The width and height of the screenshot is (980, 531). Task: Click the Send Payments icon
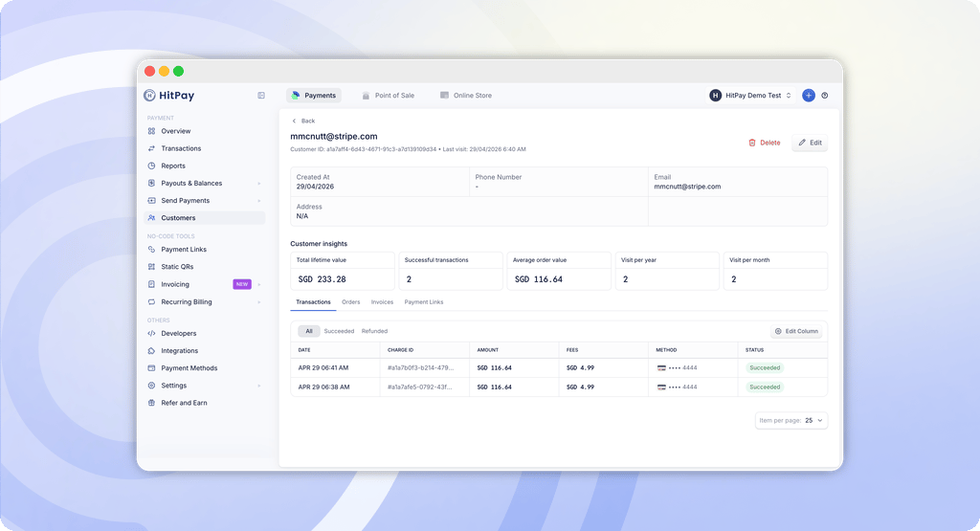tap(151, 201)
